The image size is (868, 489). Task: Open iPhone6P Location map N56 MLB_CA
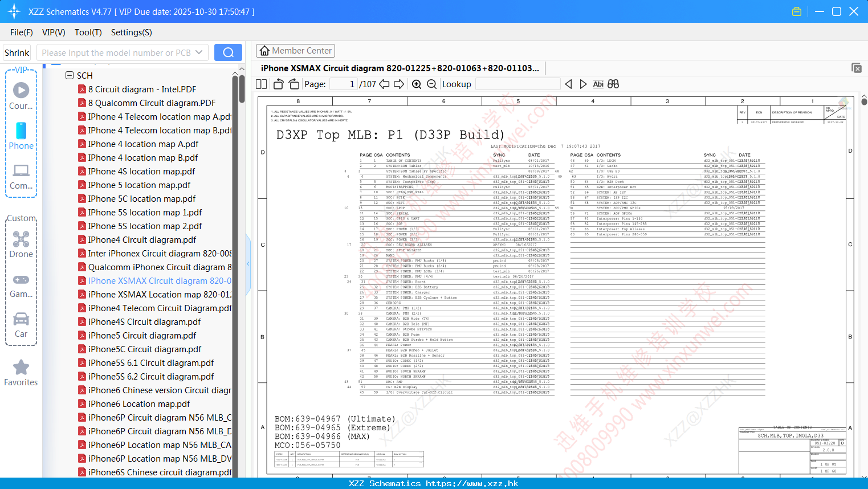154,445
